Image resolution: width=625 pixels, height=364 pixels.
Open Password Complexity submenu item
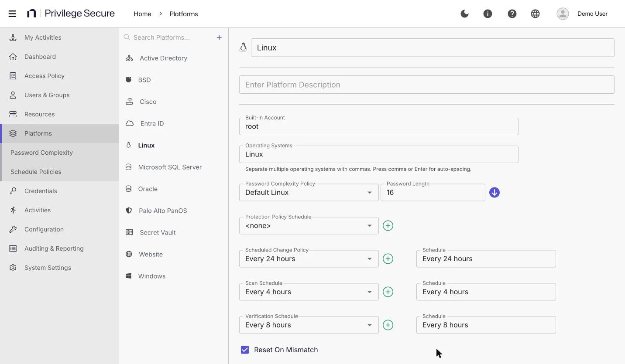pyautogui.click(x=59, y=153)
